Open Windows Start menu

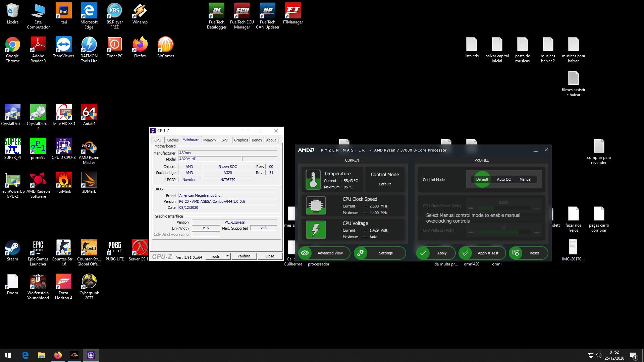tap(8, 355)
